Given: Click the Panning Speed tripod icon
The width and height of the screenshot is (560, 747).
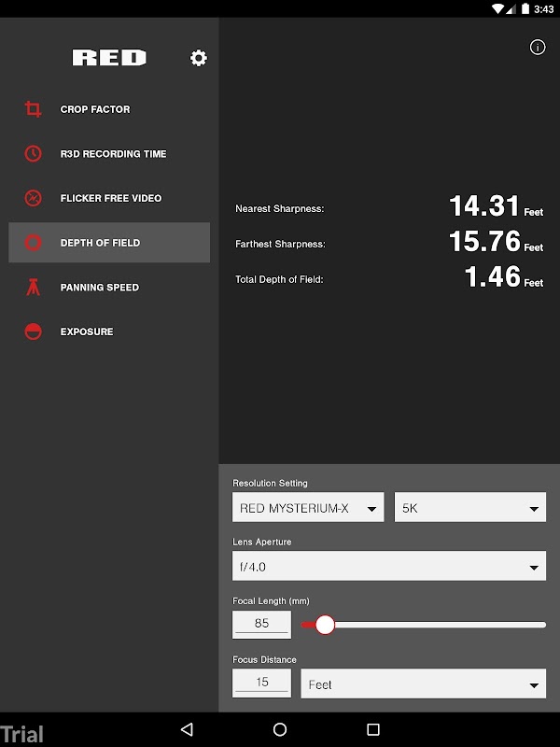Looking at the screenshot, I should tap(33, 287).
